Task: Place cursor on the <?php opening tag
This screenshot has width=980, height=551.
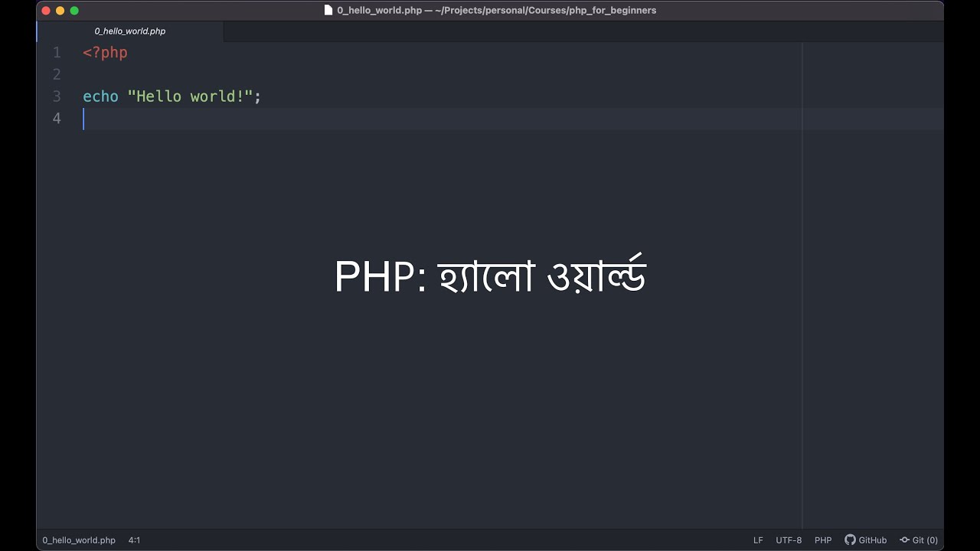Action: click(x=105, y=53)
